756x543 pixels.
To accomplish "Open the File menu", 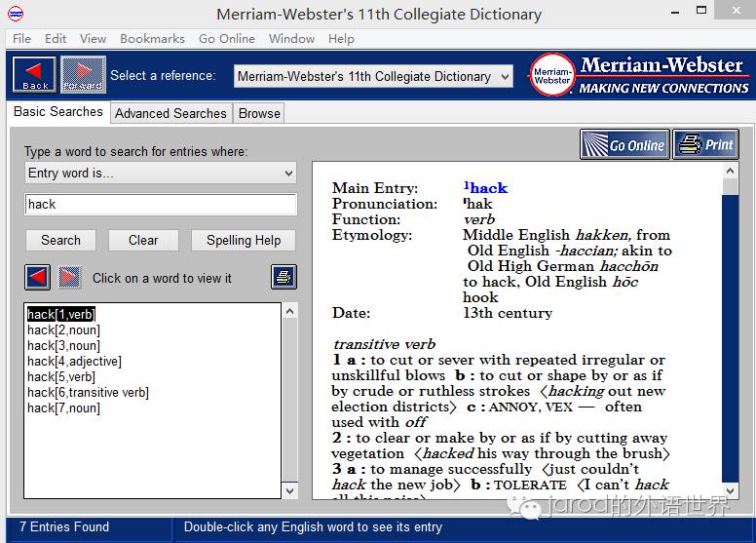I will tap(21, 39).
